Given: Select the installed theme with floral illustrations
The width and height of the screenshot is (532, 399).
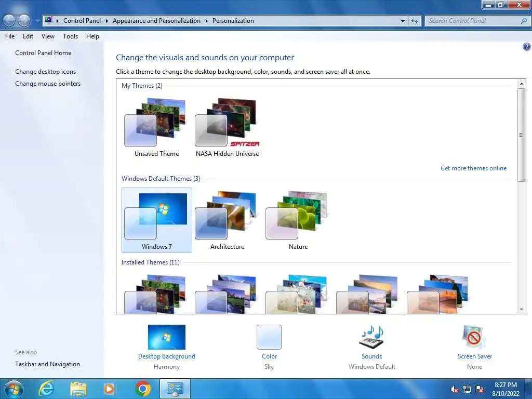Looking at the screenshot, I should click(298, 294).
